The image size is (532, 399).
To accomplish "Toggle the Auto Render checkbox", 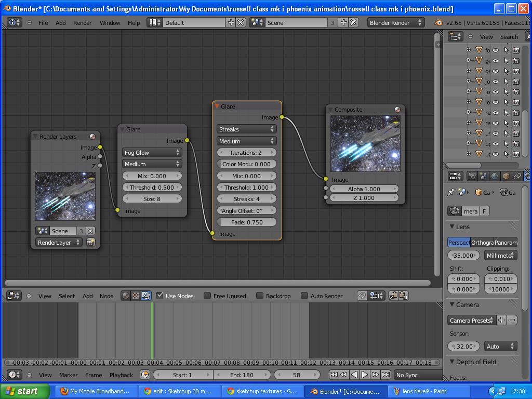I will click(304, 296).
